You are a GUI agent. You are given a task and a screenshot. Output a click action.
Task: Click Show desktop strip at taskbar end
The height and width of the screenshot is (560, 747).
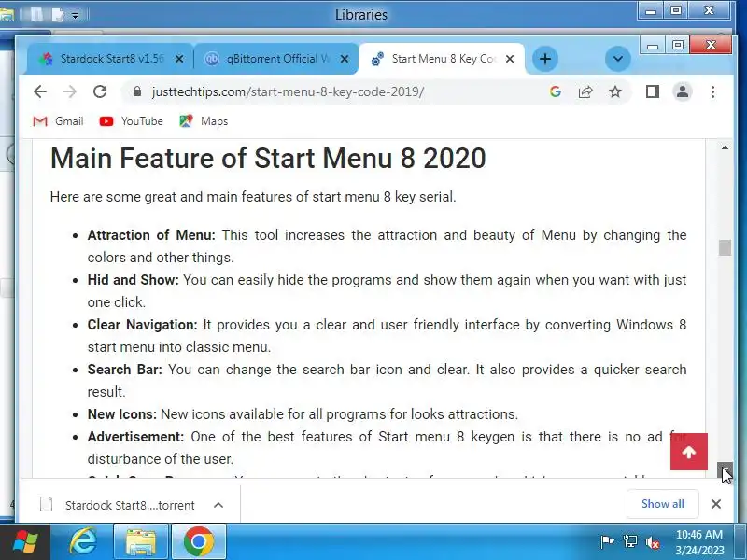pos(741,542)
